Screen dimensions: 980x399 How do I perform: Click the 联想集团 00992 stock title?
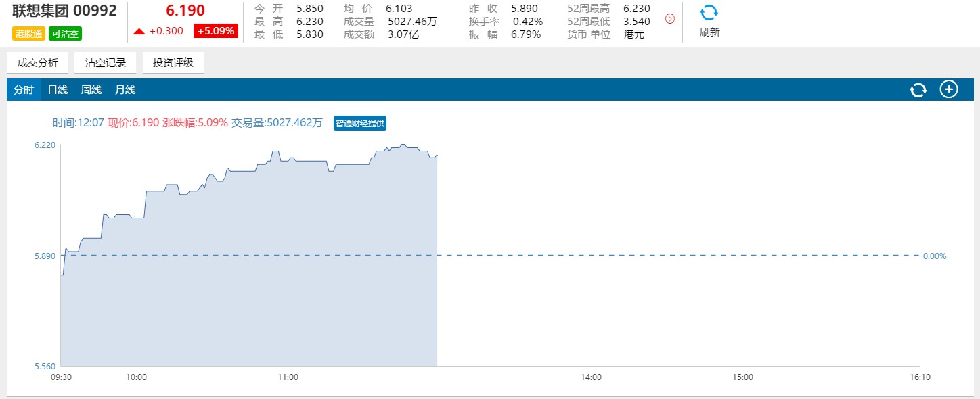64,11
